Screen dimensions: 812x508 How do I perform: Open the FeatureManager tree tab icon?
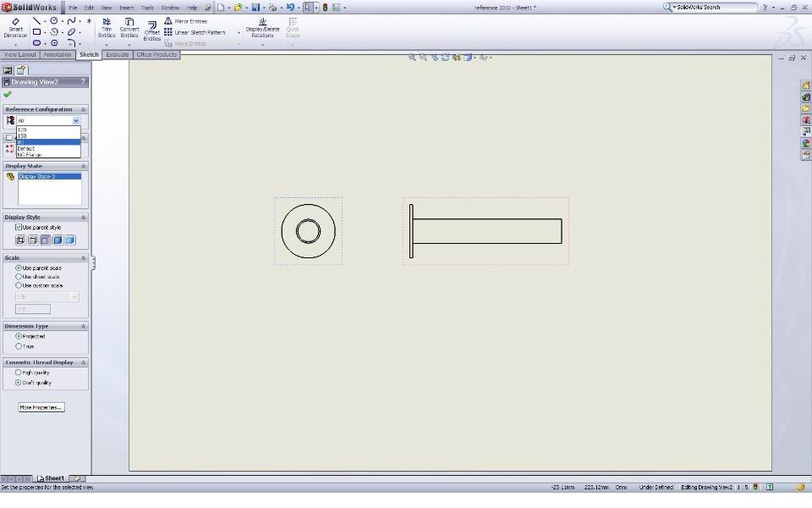(8, 70)
